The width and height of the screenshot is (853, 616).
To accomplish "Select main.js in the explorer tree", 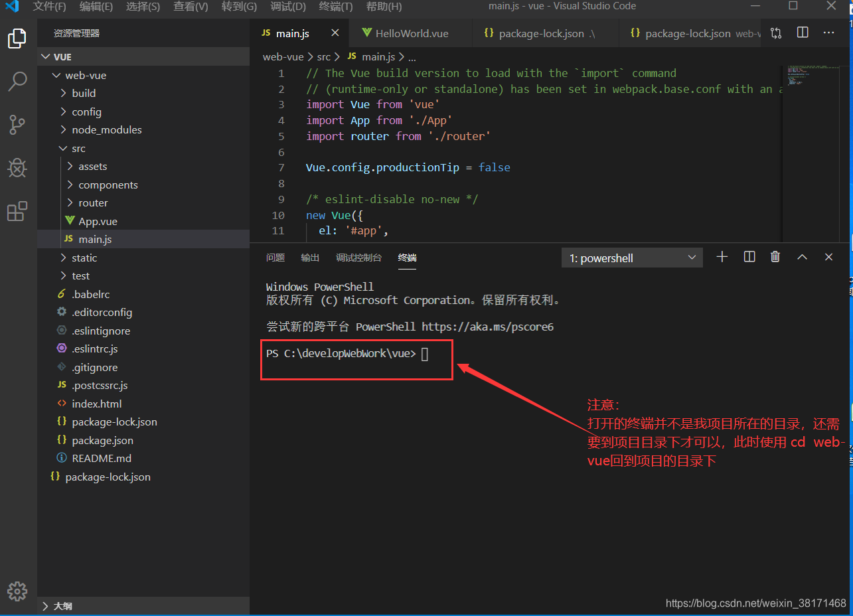I will [x=143, y=240].
